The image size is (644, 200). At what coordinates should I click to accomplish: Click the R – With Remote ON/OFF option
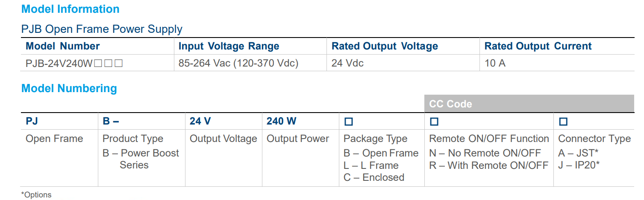pyautogui.click(x=488, y=165)
